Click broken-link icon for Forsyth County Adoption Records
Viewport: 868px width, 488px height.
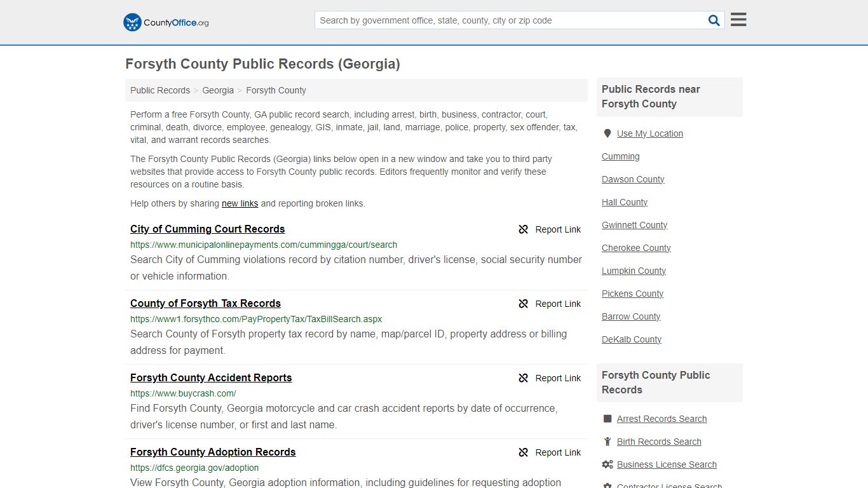click(524, 452)
